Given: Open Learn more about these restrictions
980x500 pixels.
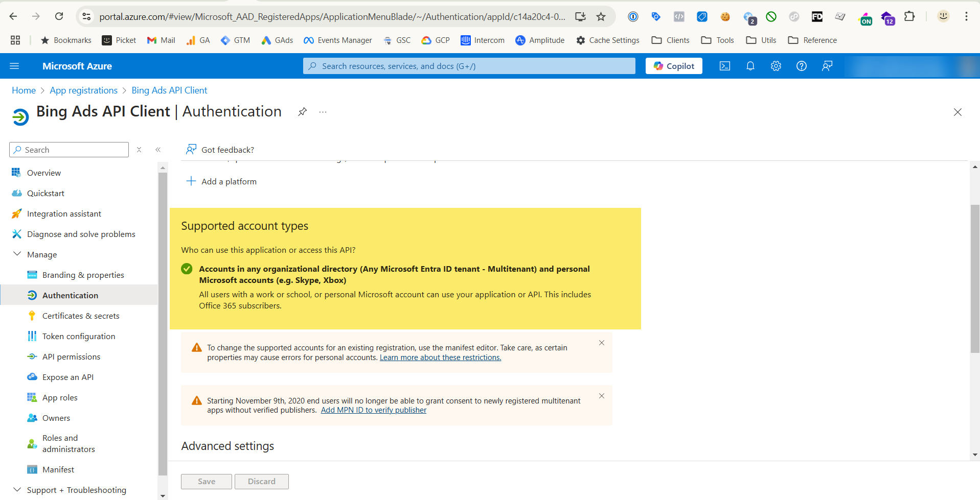Looking at the screenshot, I should (440, 358).
